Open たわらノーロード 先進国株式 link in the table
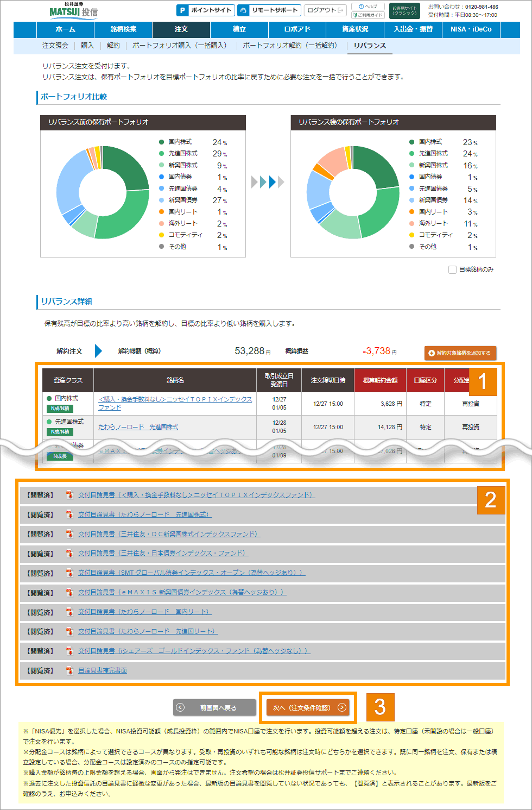The height and width of the screenshot is (810, 532). coord(138,427)
